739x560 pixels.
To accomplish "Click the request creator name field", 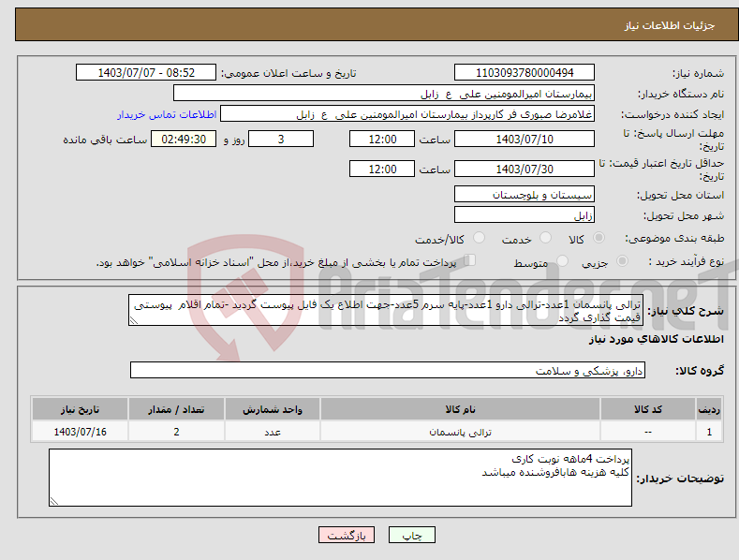I will click(407, 114).
